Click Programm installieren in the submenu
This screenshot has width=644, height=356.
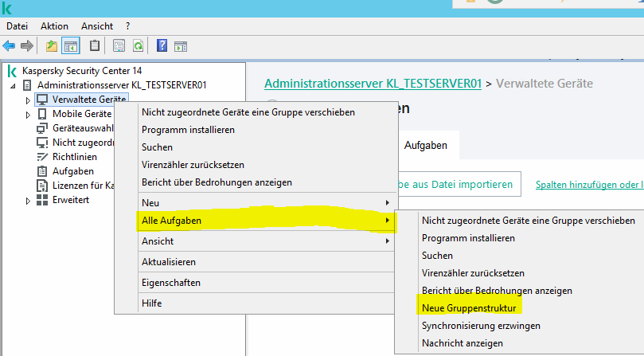pyautogui.click(x=468, y=238)
